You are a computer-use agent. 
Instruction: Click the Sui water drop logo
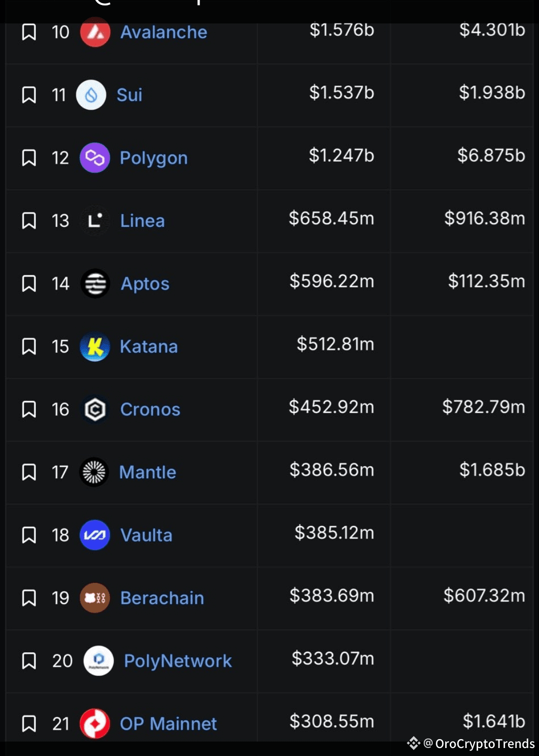(x=91, y=95)
